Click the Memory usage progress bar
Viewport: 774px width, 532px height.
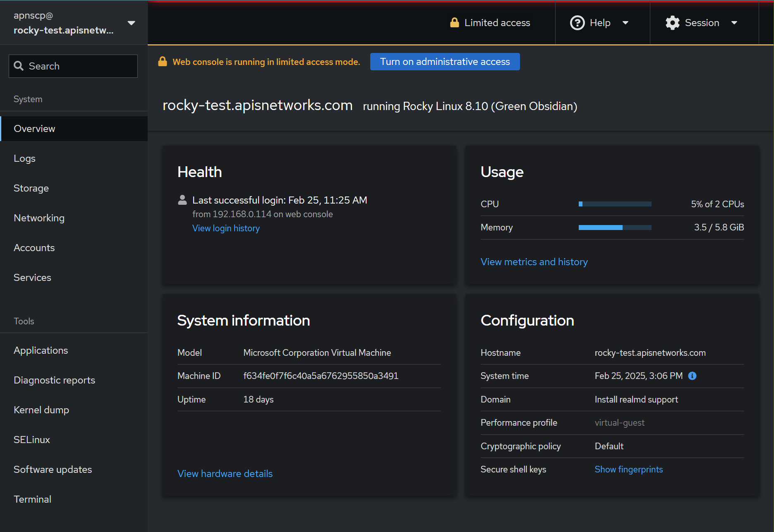pyautogui.click(x=615, y=228)
